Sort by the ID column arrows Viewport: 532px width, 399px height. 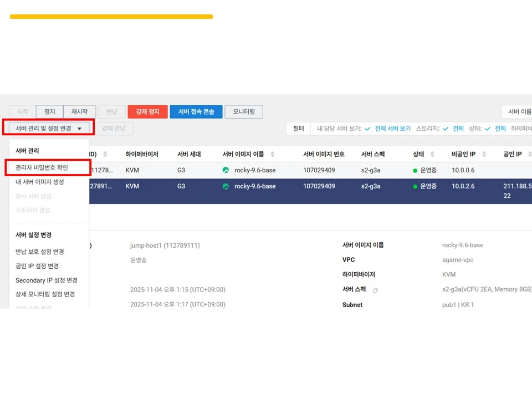point(105,154)
